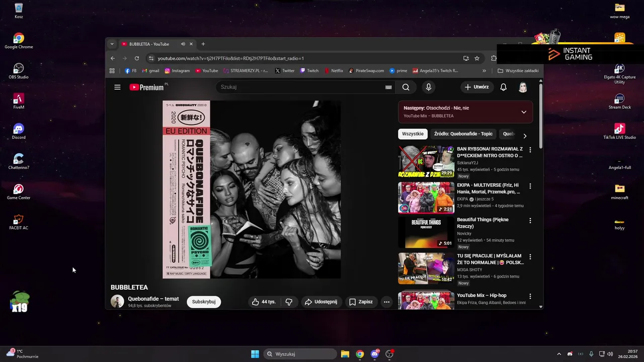This screenshot has width=644, height=362.
Task: Click the search magnifier button on YouTube
Action: coord(406,87)
